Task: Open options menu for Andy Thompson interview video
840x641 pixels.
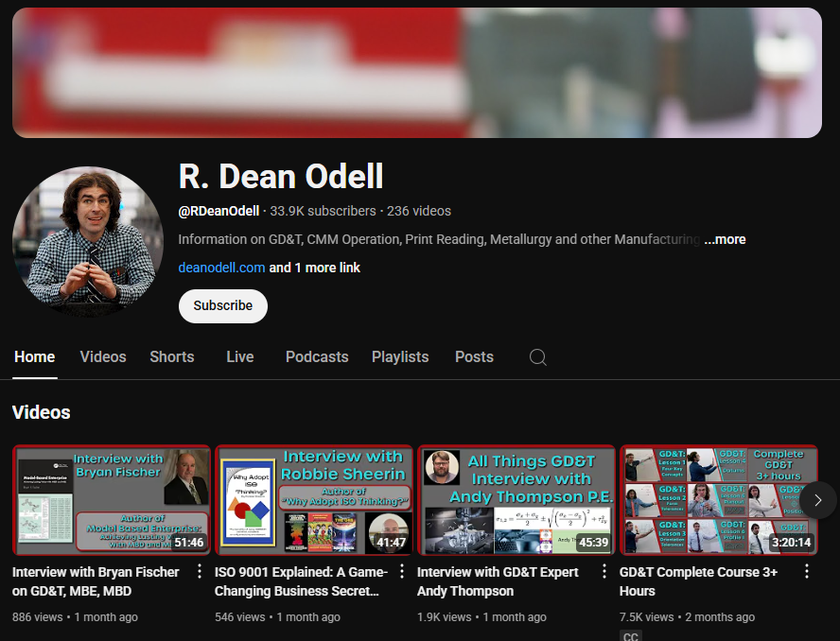Action: tap(604, 571)
